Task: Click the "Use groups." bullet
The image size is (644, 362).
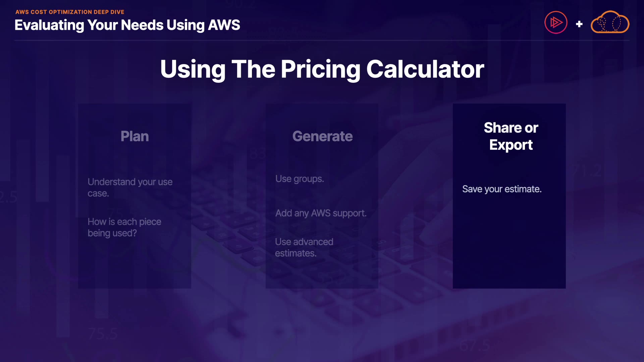Action: 300,179
